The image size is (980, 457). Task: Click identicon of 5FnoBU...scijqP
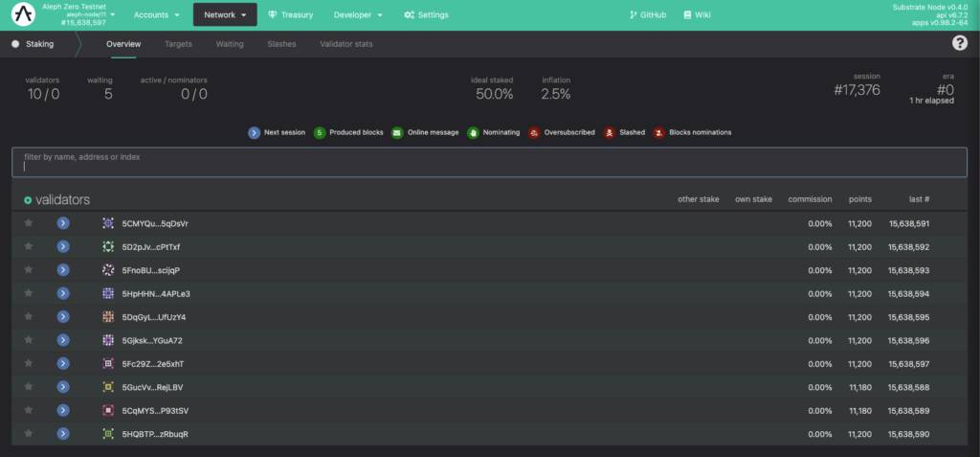(x=108, y=270)
